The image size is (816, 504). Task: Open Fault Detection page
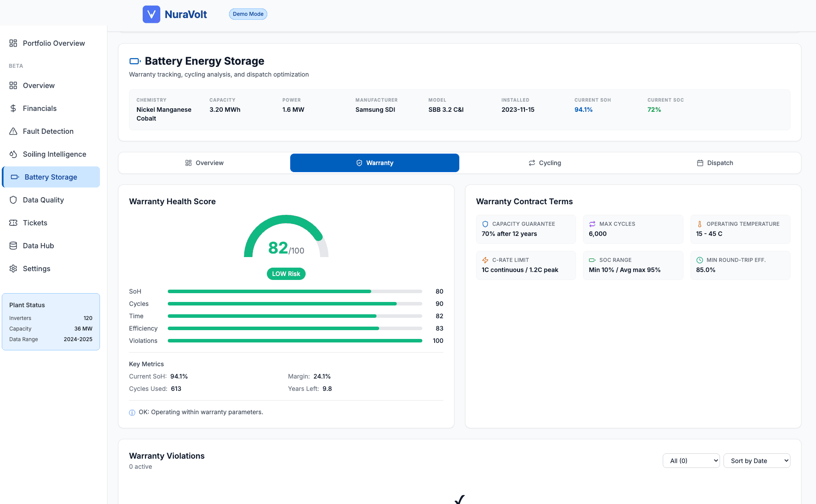tap(51, 131)
